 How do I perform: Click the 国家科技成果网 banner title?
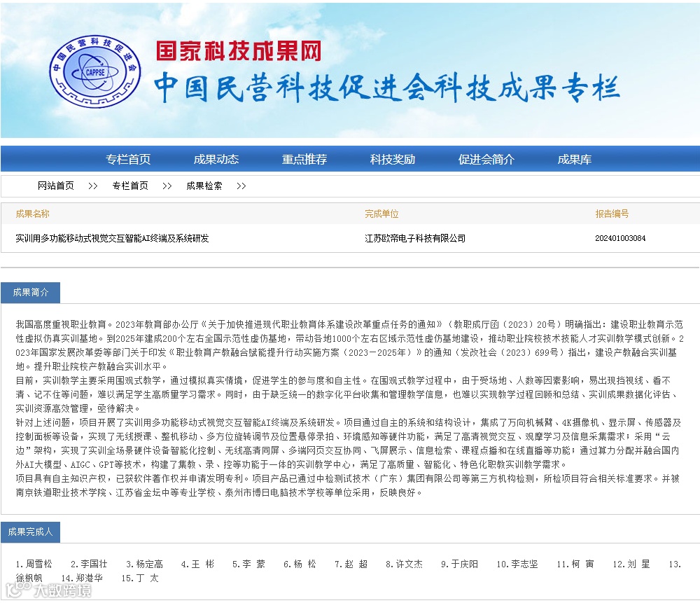pos(239,51)
